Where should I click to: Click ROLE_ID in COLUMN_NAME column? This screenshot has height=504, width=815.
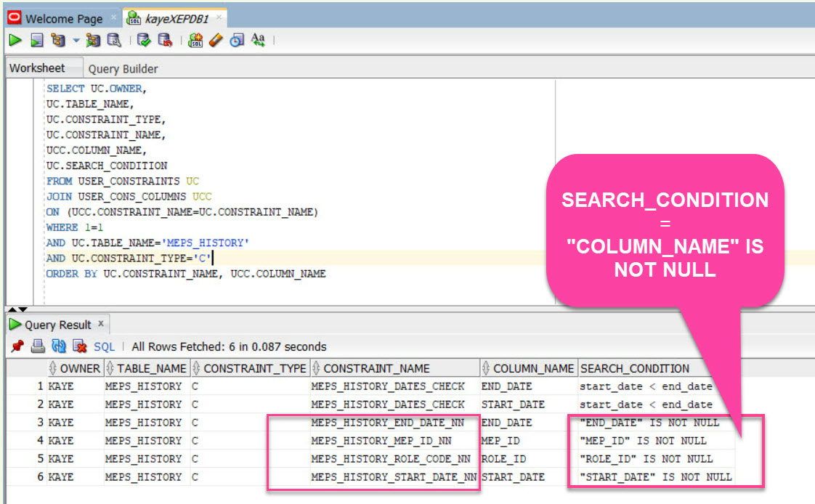503,459
